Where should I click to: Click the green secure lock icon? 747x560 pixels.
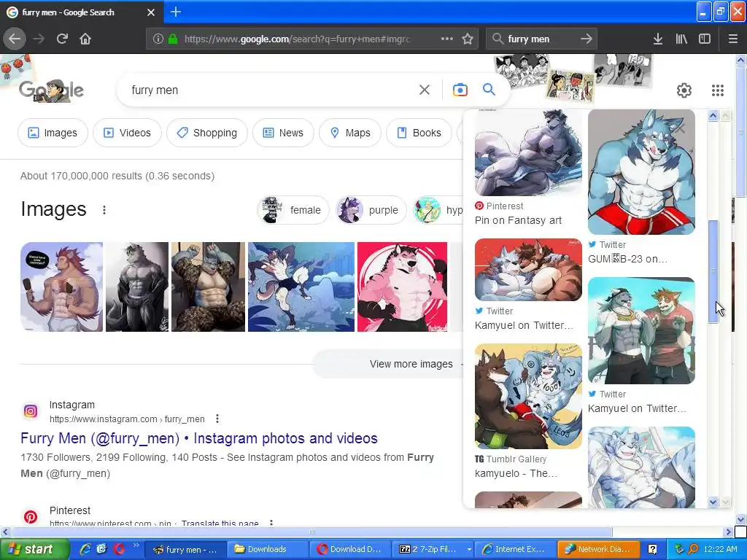(x=173, y=39)
